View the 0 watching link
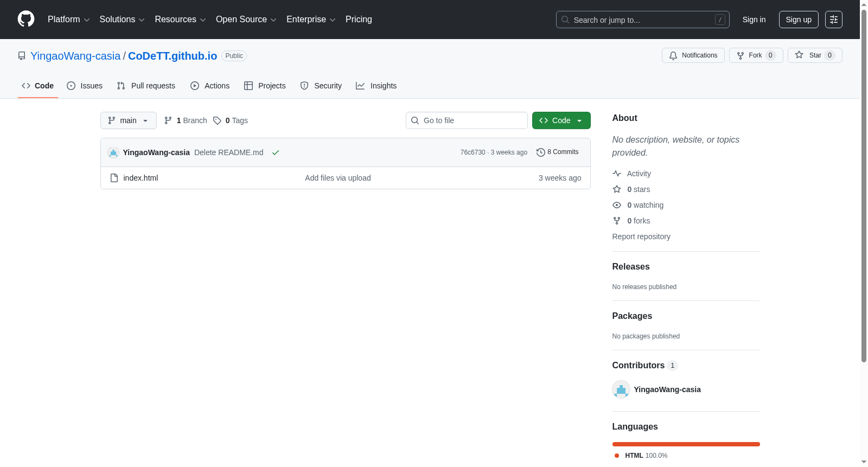This screenshot has width=868, height=467. 638,205
